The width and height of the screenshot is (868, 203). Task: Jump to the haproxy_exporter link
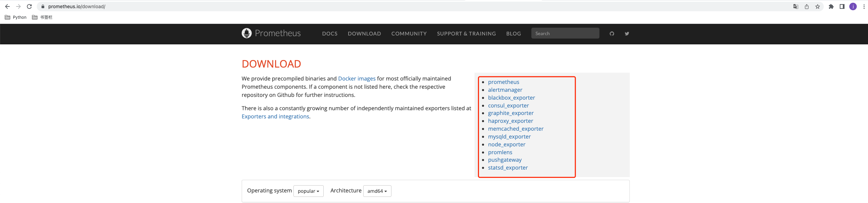[x=511, y=121]
